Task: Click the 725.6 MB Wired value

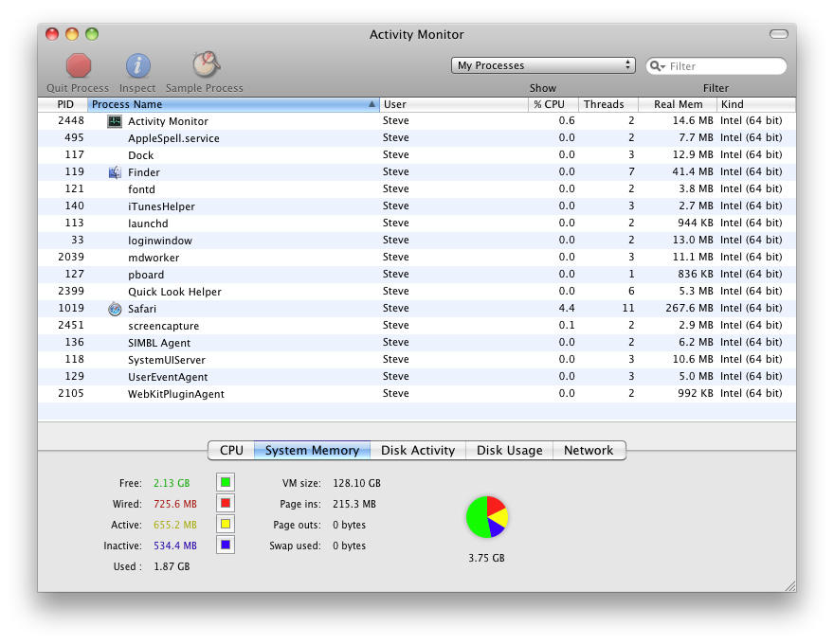Action: (175, 504)
